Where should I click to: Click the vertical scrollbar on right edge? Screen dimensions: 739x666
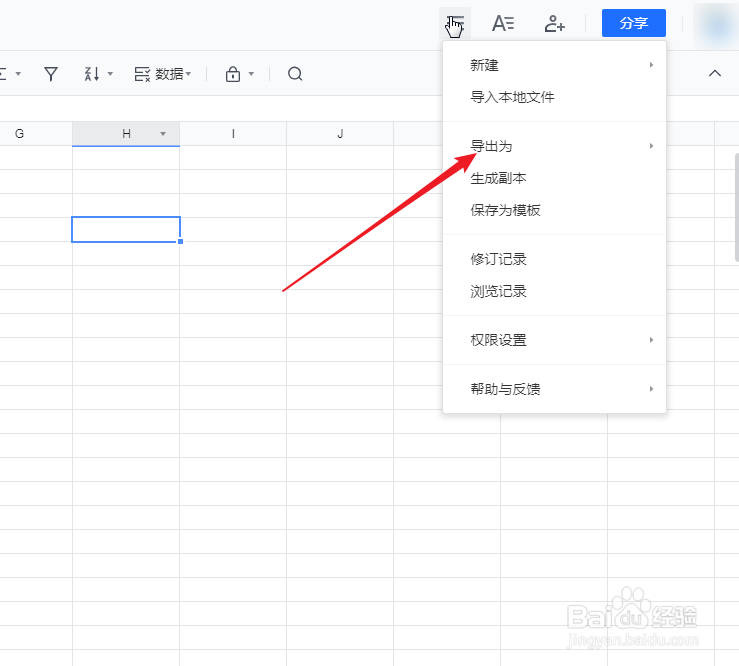(737, 207)
